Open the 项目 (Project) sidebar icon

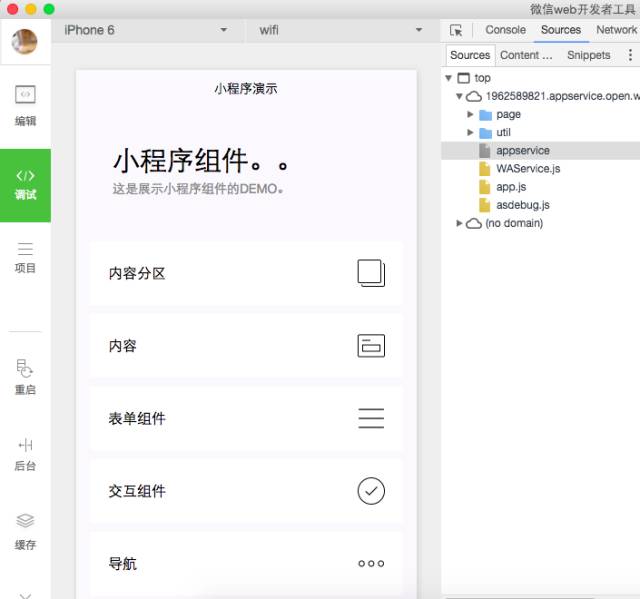click(x=25, y=258)
